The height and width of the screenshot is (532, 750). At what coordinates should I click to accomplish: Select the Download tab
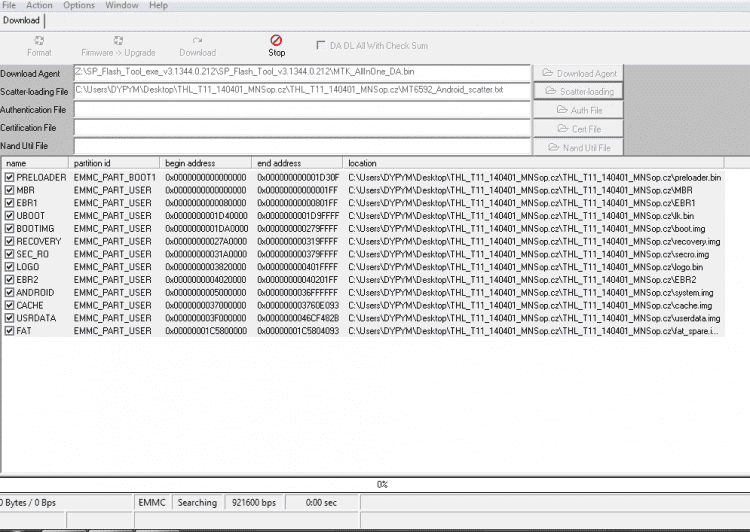pyautogui.click(x=22, y=21)
